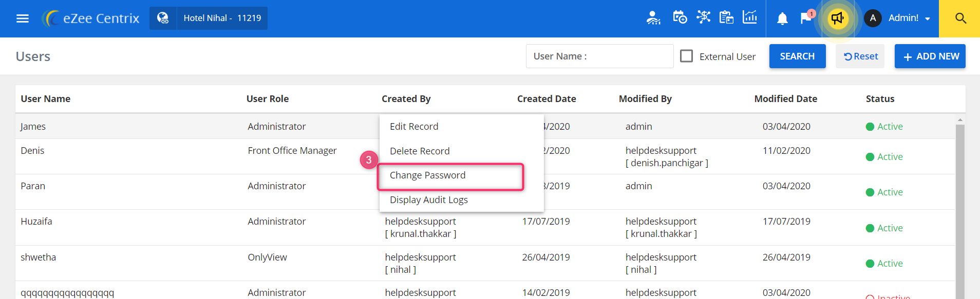Open the property switcher globe icon

click(x=163, y=18)
